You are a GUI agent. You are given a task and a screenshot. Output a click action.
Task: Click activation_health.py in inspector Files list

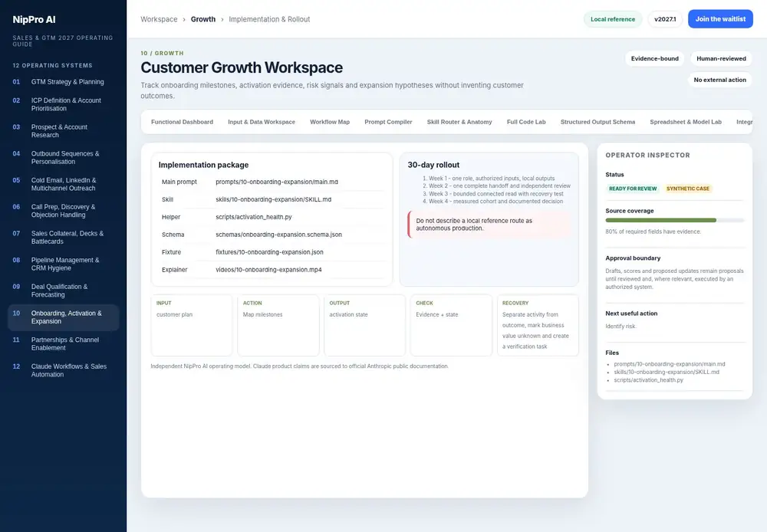(648, 380)
